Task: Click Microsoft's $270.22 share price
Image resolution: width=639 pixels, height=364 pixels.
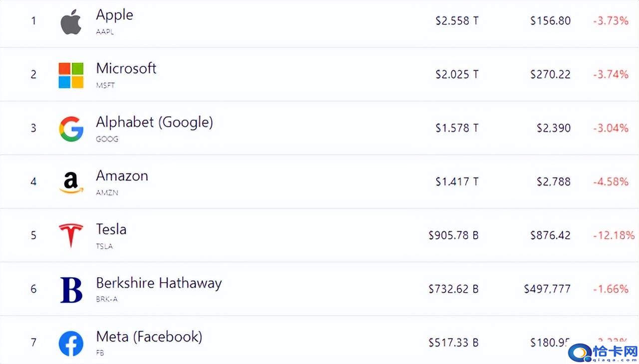Action: coord(550,74)
